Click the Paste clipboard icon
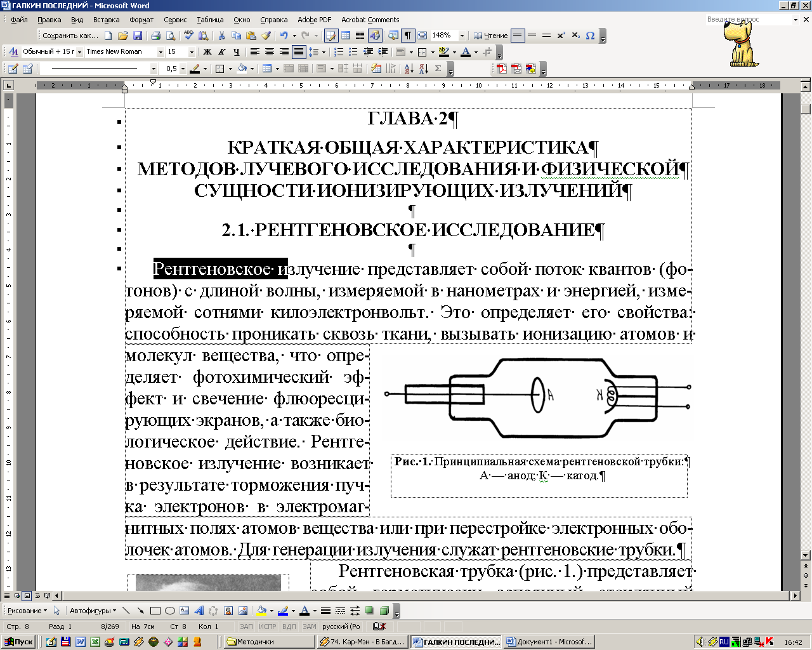The height and width of the screenshot is (650, 812). (251, 36)
